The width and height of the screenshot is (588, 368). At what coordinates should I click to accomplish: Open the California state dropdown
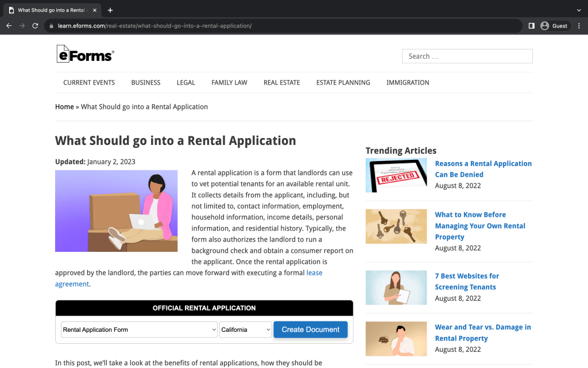click(245, 329)
